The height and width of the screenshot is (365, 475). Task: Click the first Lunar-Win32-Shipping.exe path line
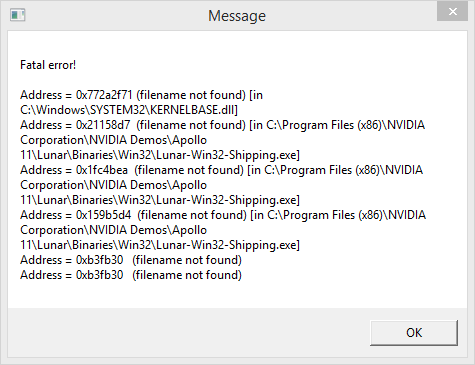tap(160, 155)
